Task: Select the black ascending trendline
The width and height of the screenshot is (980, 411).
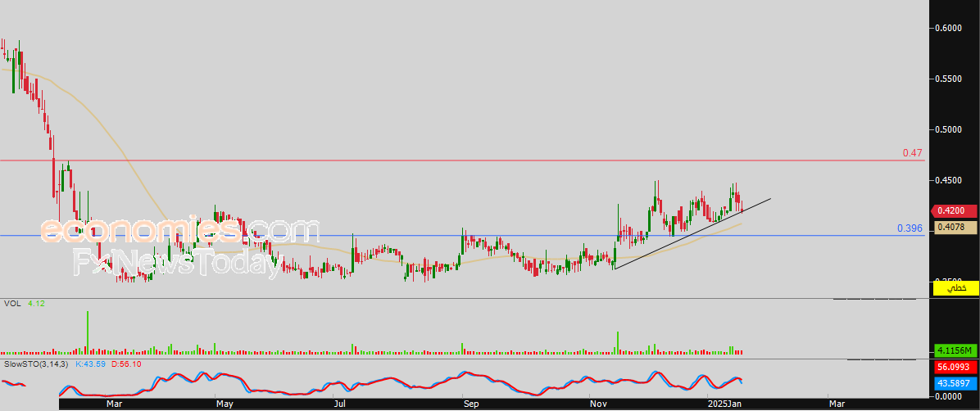Action: [x=692, y=233]
